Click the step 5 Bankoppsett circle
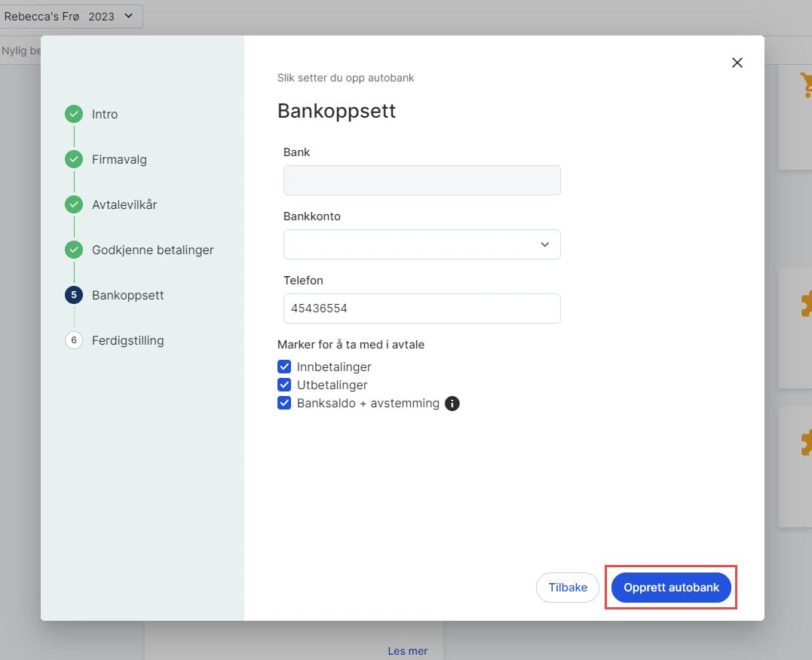 point(74,295)
